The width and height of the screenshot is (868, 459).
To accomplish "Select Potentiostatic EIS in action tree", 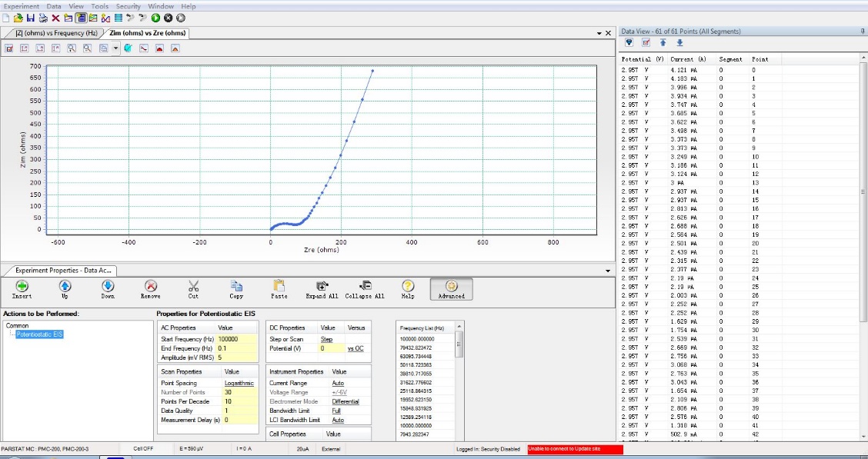I will [39, 334].
